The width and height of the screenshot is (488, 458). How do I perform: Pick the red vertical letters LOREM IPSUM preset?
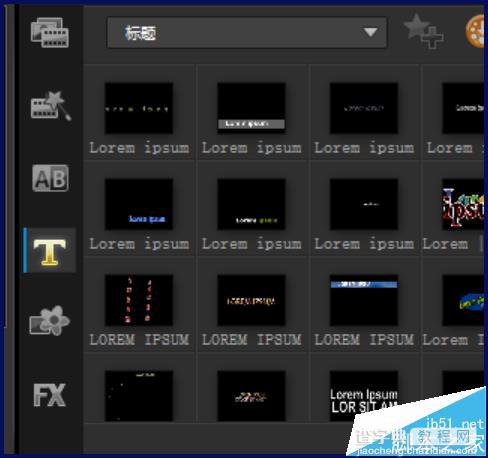[139, 300]
